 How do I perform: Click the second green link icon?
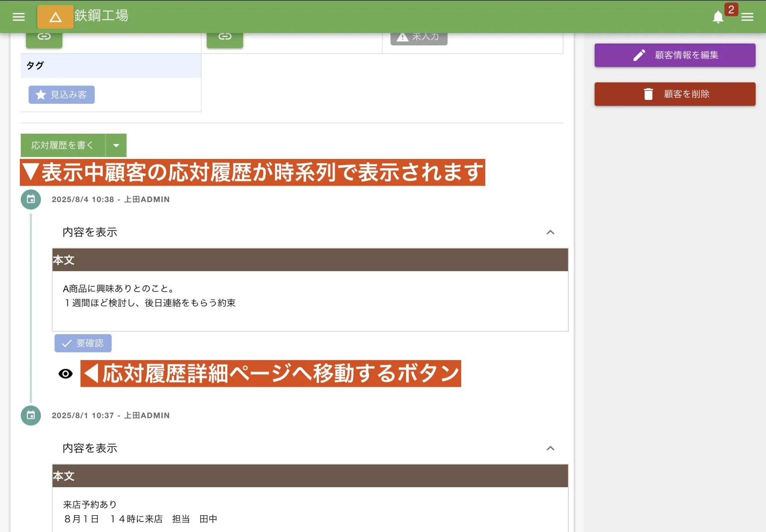(x=225, y=36)
